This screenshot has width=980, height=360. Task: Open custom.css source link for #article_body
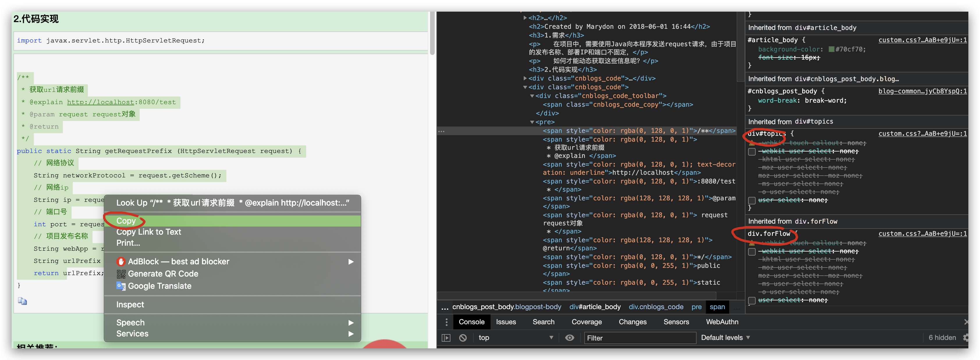922,40
